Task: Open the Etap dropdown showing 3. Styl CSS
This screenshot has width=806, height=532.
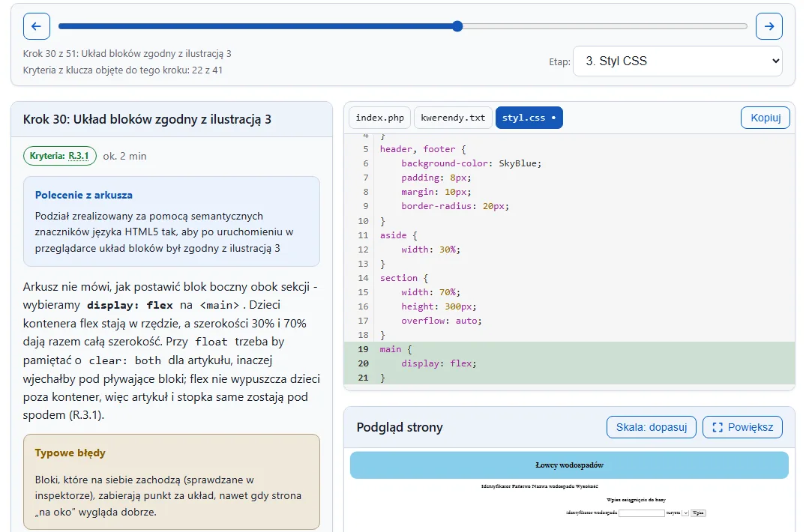Action: click(x=678, y=61)
